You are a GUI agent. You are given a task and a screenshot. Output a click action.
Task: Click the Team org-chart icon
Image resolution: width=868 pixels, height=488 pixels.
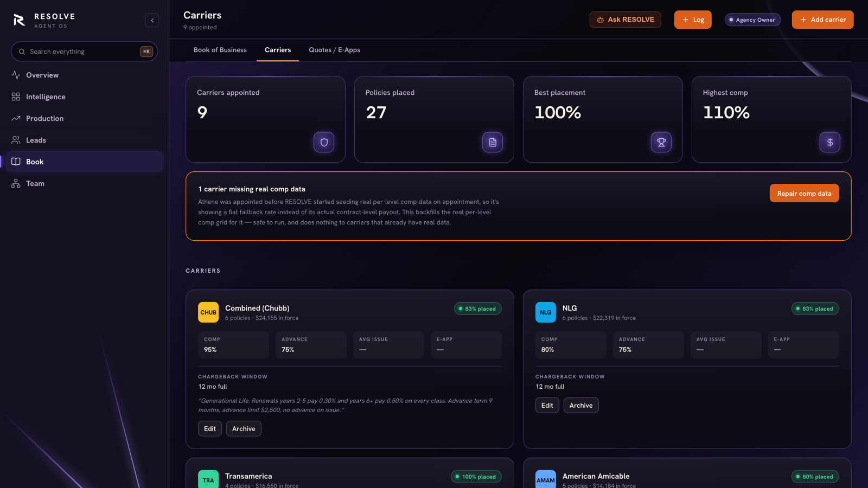click(x=16, y=183)
